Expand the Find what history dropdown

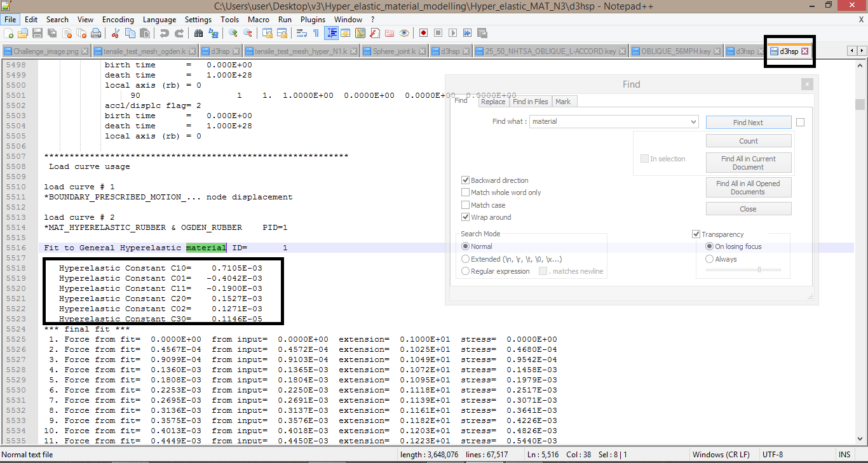coord(693,121)
